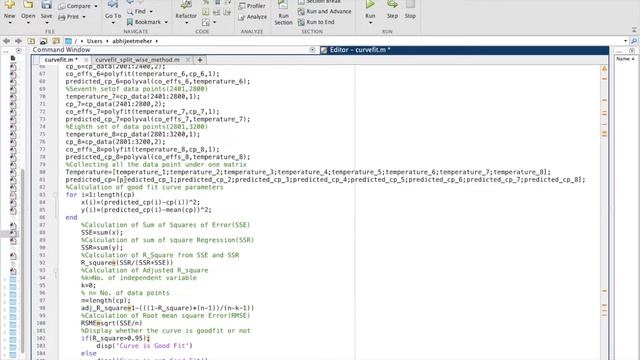The width and height of the screenshot is (640, 360).
Task: Switch to the curvefit.m tab
Action: click(61, 60)
